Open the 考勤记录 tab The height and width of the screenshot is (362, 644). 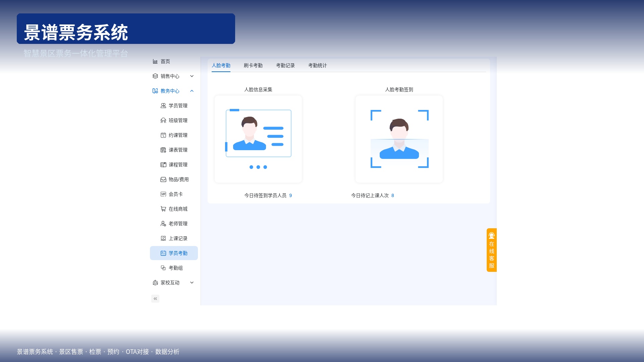click(x=285, y=65)
